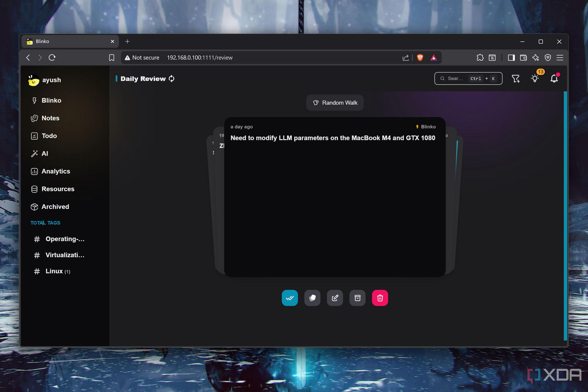
Task: Open the filter settings icon
Action: tap(516, 79)
